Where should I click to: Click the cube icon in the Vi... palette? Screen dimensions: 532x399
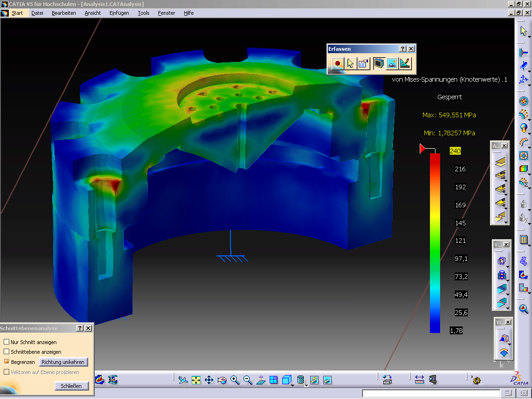504,338
